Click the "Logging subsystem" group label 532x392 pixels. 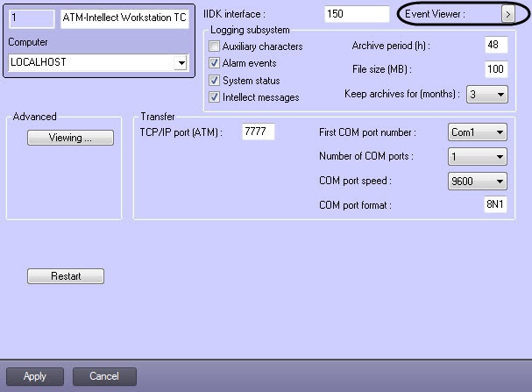(x=250, y=30)
